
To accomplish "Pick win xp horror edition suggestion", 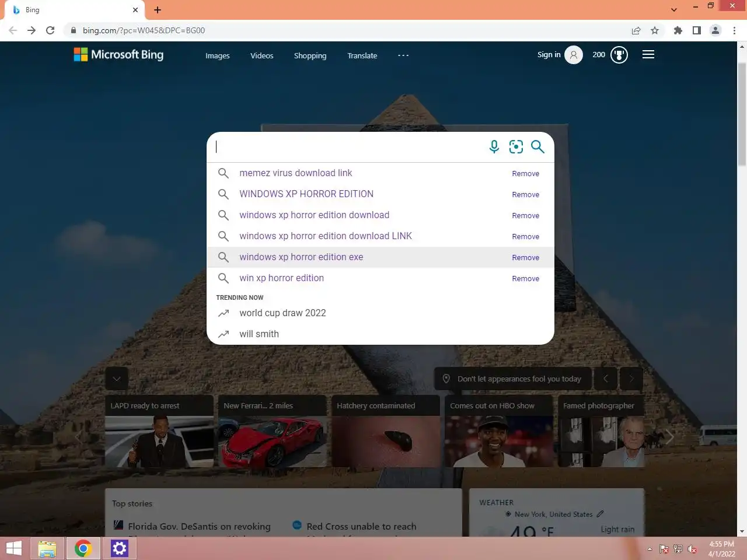I will coord(381,278).
